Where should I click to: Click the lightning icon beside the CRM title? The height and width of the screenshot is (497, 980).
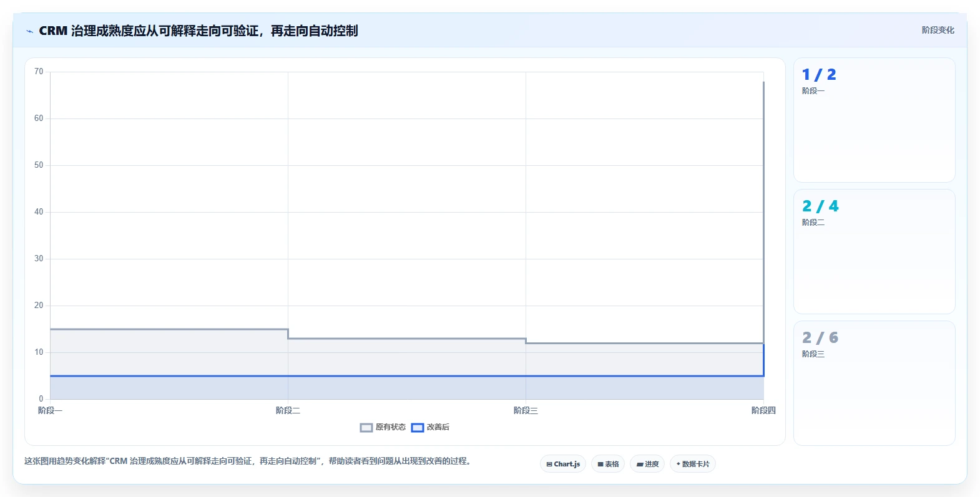click(29, 31)
